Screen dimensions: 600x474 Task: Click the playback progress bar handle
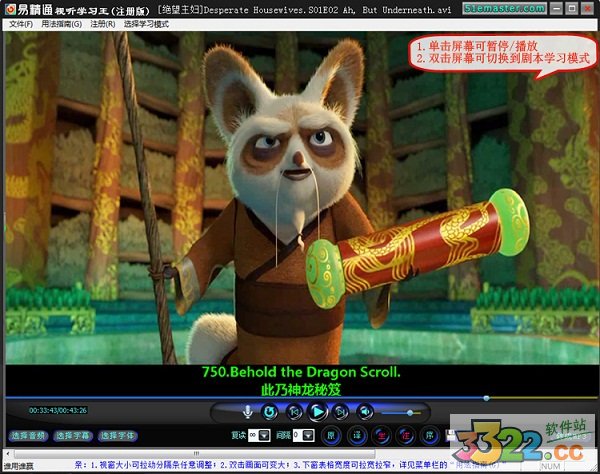tap(486, 398)
